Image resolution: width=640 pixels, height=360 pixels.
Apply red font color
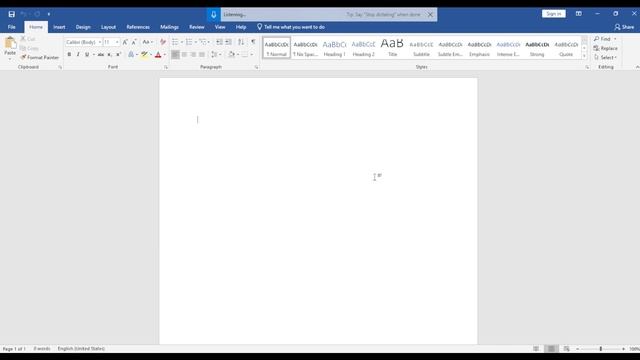pos(158,54)
